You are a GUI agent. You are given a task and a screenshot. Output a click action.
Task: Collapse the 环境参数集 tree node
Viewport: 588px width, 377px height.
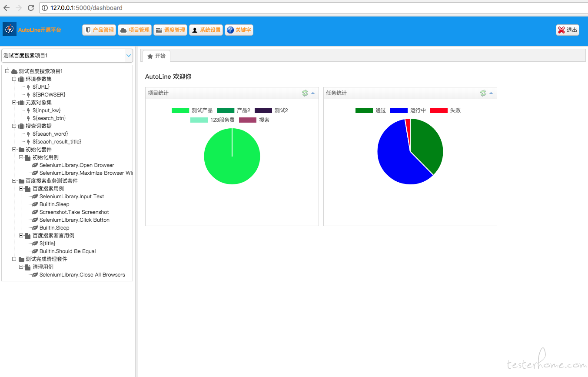(x=14, y=79)
